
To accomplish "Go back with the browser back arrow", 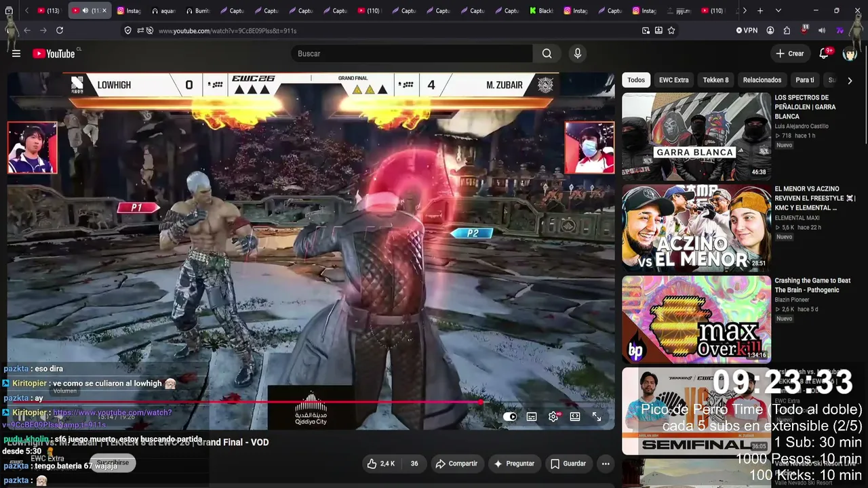I will (27, 30).
